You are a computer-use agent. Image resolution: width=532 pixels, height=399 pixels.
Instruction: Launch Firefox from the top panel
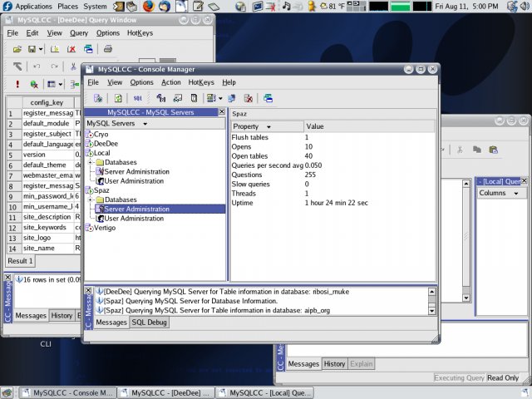pyautogui.click(x=148, y=6)
